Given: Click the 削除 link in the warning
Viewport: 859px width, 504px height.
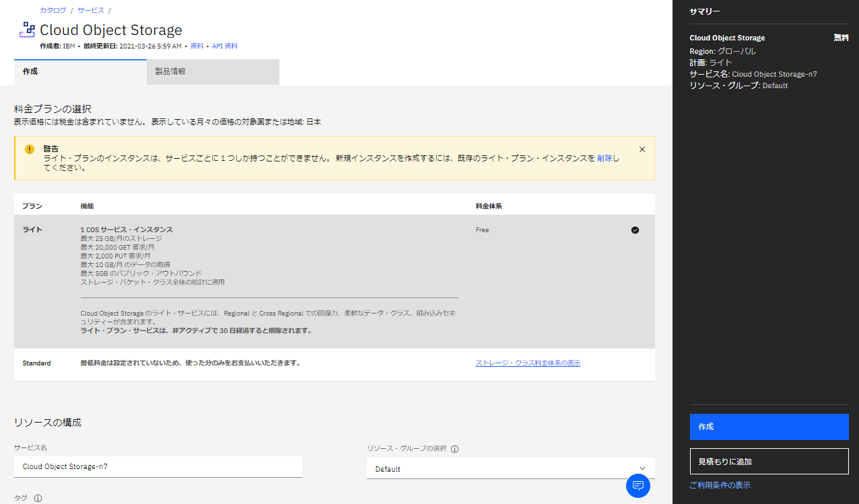Looking at the screenshot, I should coord(605,158).
